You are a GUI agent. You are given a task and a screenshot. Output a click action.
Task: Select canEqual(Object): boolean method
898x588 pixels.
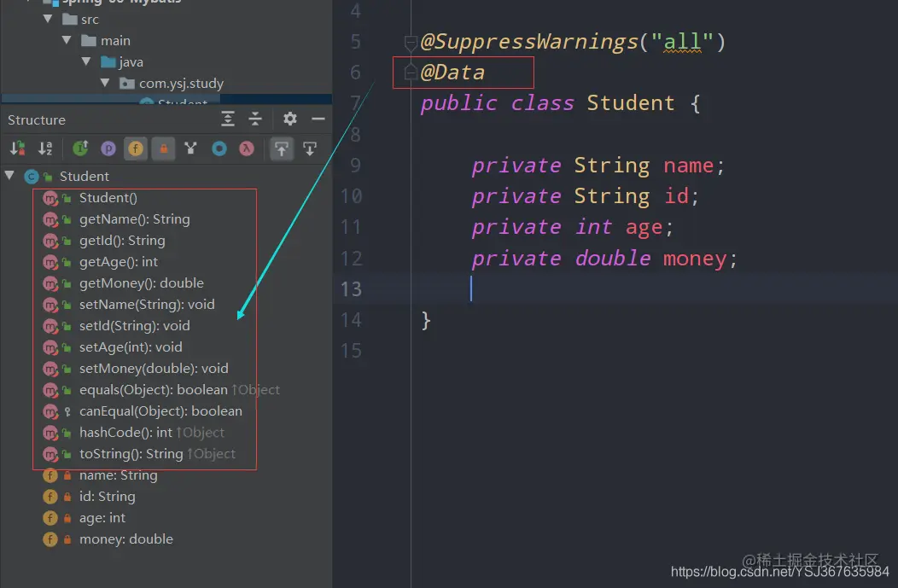(x=160, y=411)
